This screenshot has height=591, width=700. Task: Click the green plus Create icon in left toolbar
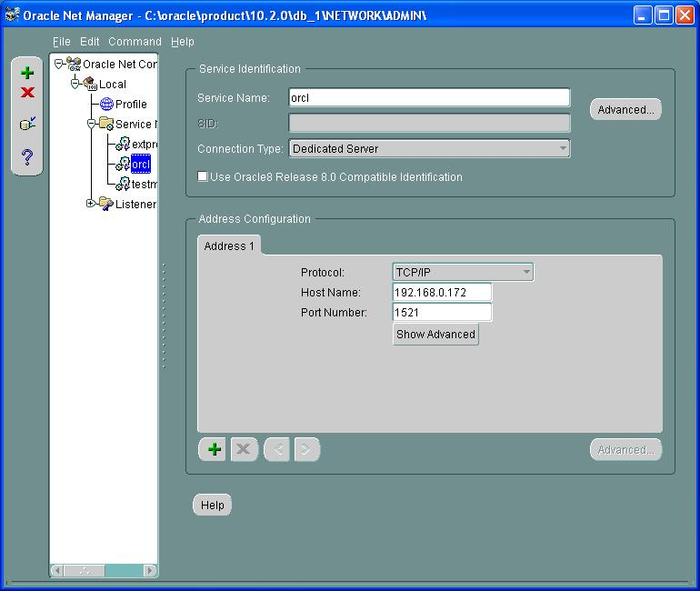pos(27,73)
